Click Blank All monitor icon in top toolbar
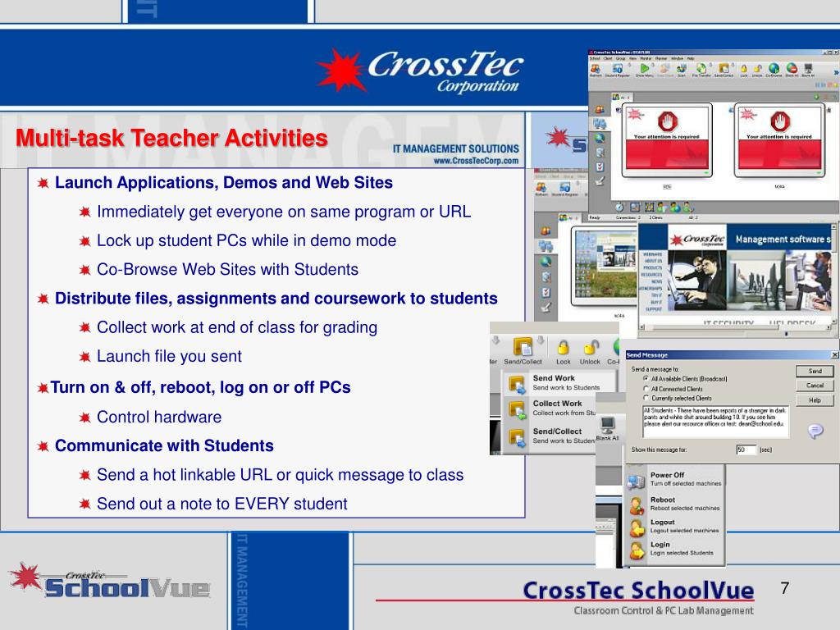Viewport: 840px width, 630px height. click(x=808, y=68)
